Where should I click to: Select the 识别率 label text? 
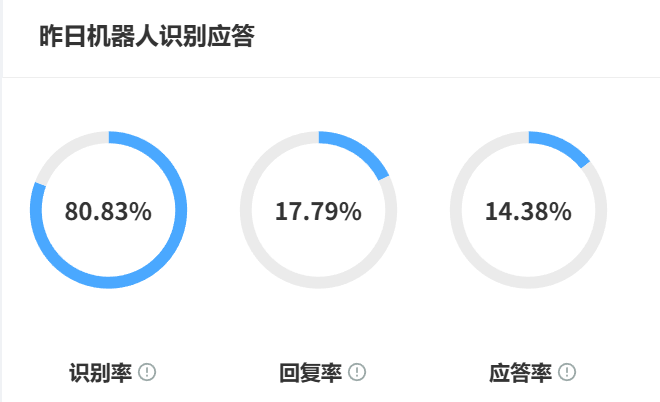[x=100, y=373]
